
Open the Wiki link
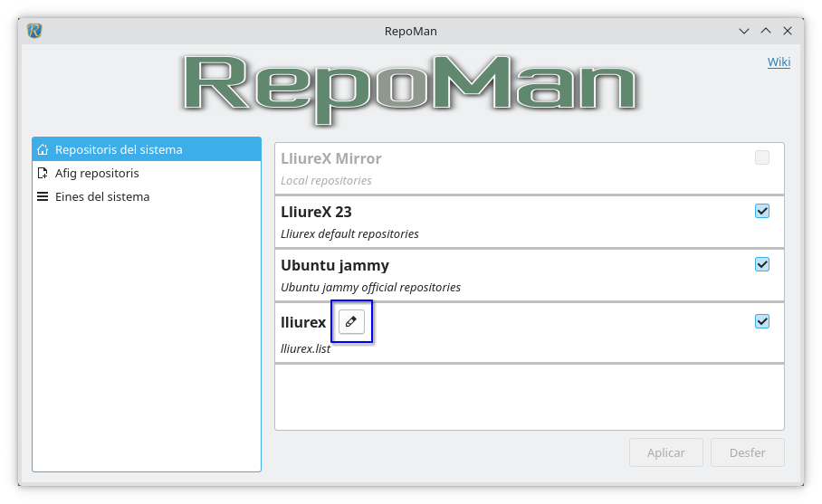tap(779, 62)
